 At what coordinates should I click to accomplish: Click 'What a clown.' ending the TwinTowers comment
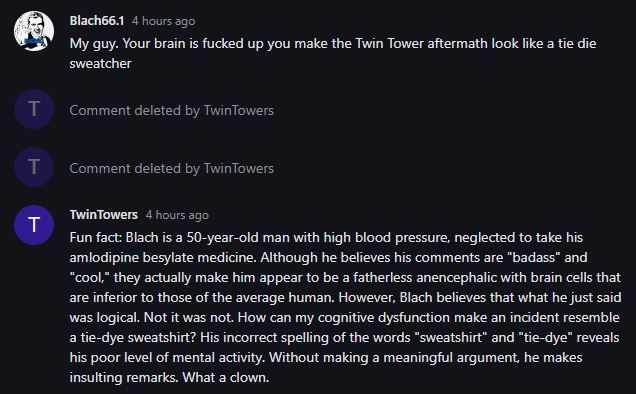[226, 378]
